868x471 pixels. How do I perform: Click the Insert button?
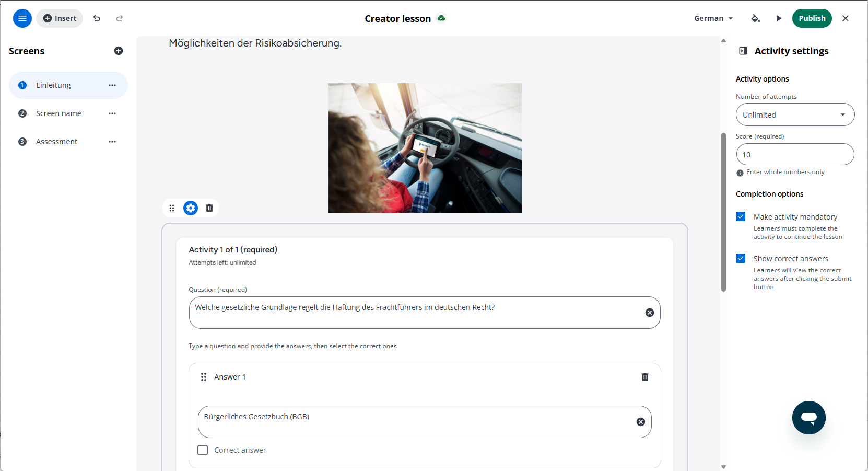click(x=60, y=18)
